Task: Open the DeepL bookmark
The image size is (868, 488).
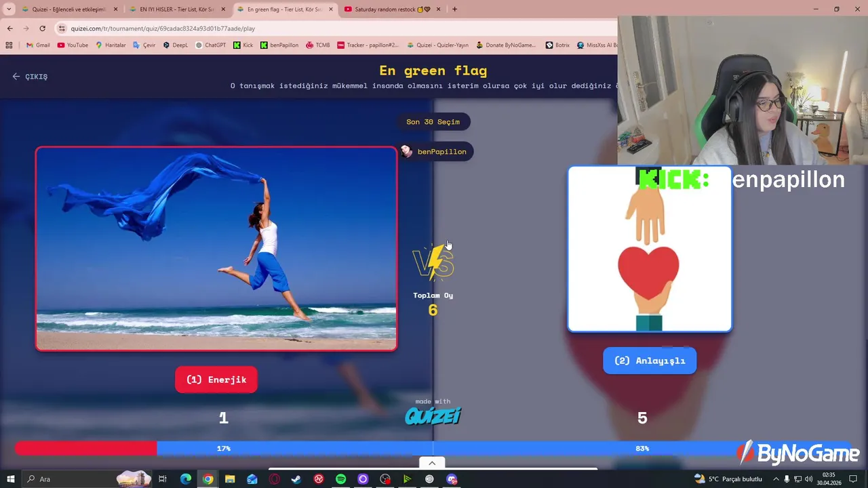Action: tap(175, 45)
